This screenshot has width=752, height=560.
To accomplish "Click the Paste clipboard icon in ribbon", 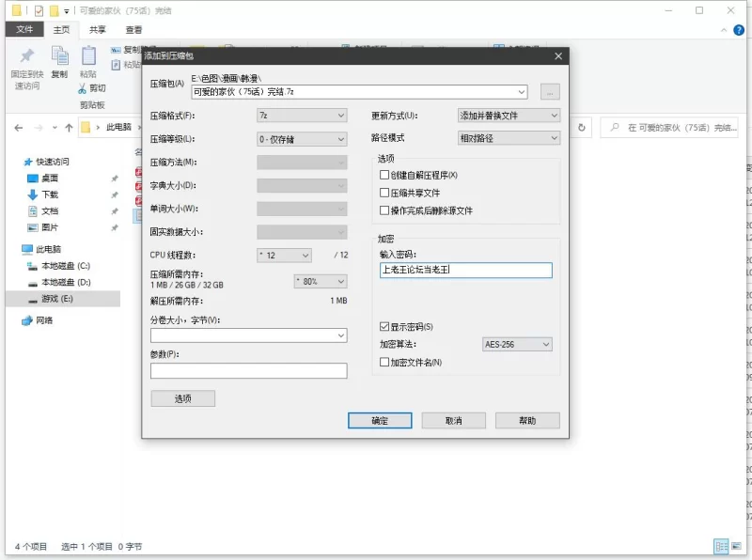I will tap(88, 56).
